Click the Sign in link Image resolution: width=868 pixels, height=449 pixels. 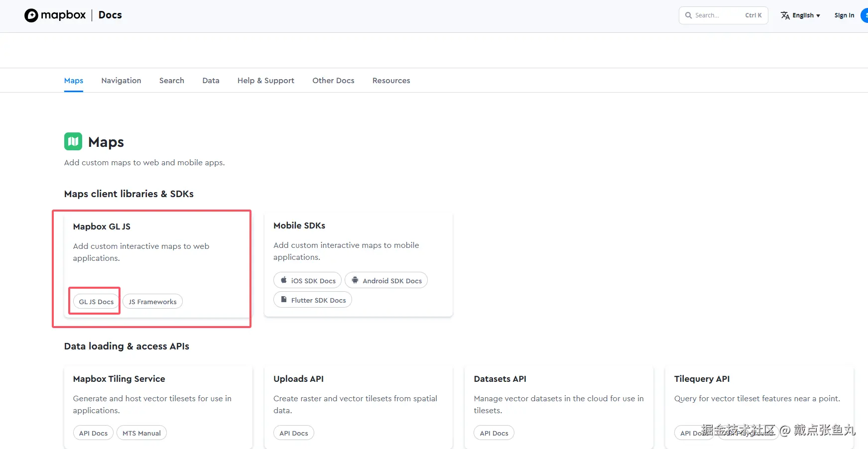(x=844, y=15)
